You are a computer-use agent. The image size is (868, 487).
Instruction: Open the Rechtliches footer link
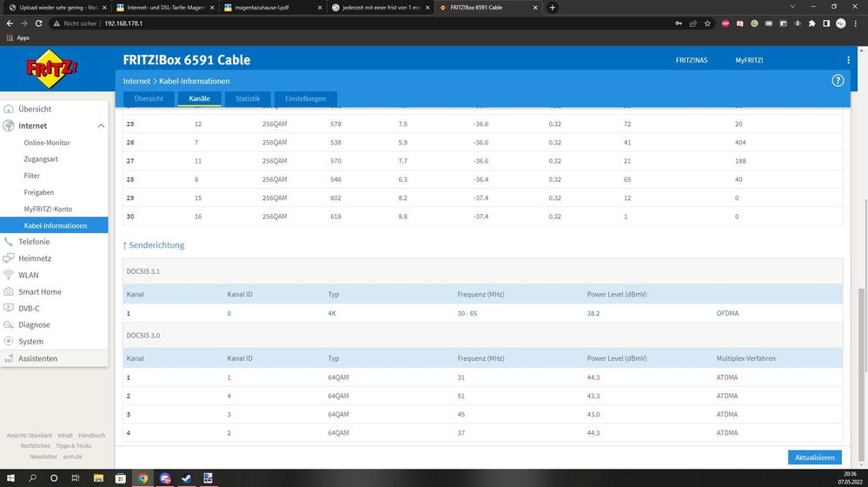pos(35,446)
